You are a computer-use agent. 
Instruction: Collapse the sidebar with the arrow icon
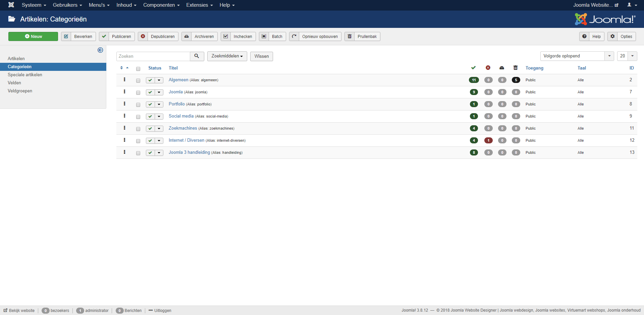(100, 50)
